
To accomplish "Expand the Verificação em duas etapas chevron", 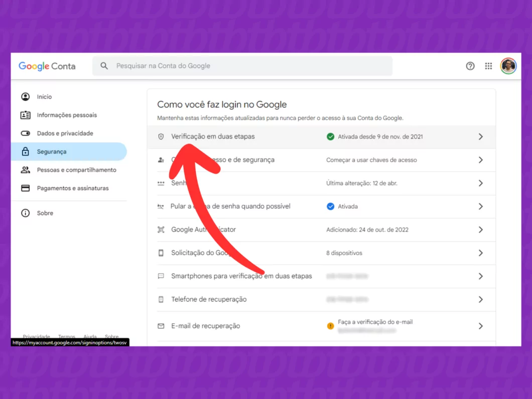I will coord(481,137).
